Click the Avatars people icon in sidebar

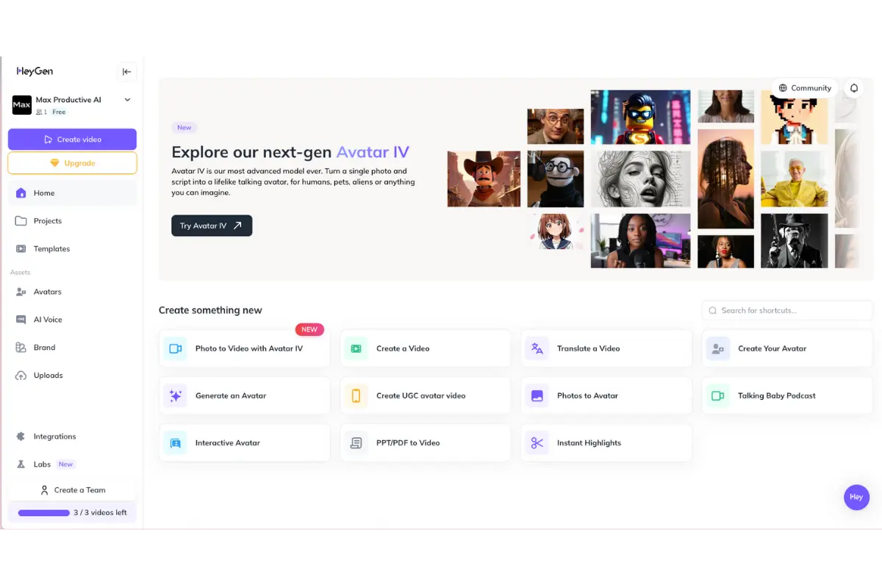pyautogui.click(x=21, y=292)
